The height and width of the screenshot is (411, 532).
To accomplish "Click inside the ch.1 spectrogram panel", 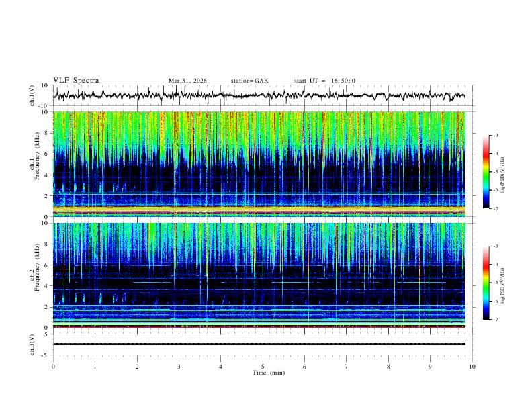I will [x=259, y=164].
